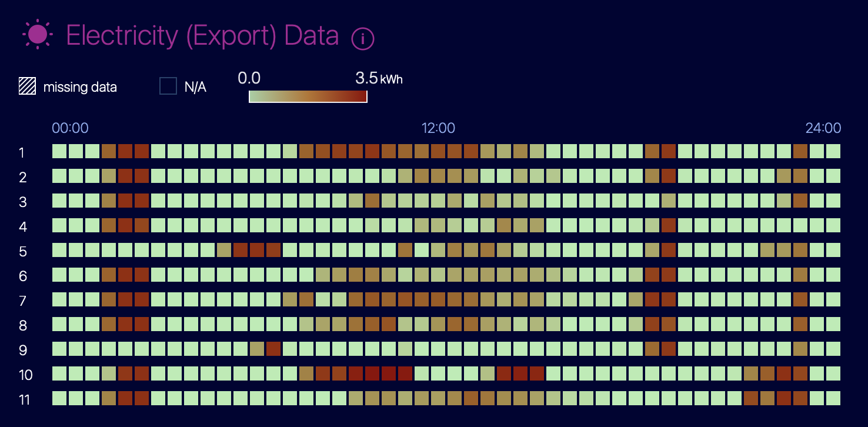
Task: Click the 0.0 scale minimum label
Action: [249, 78]
